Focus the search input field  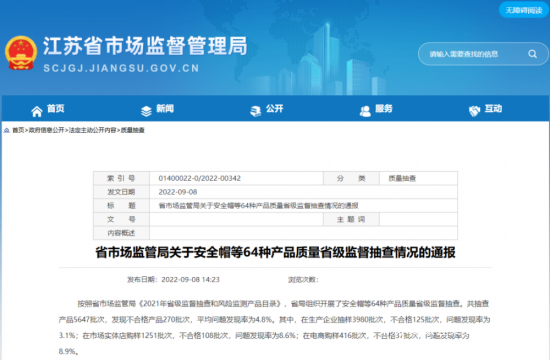(x=472, y=54)
